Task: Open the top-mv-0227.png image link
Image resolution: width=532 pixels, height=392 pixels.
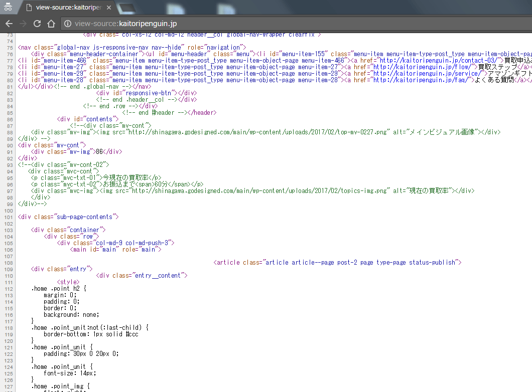Action: point(257,132)
